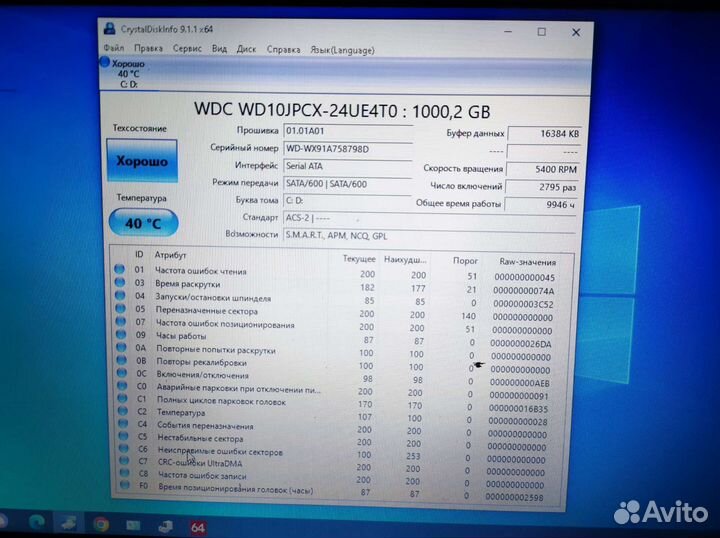The height and width of the screenshot is (538, 720).
Task: Click the Буква тома field C: D:
Action: [348, 201]
